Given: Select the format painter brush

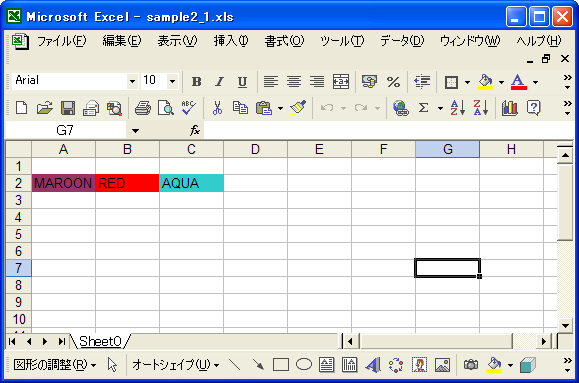Looking at the screenshot, I should (298, 108).
